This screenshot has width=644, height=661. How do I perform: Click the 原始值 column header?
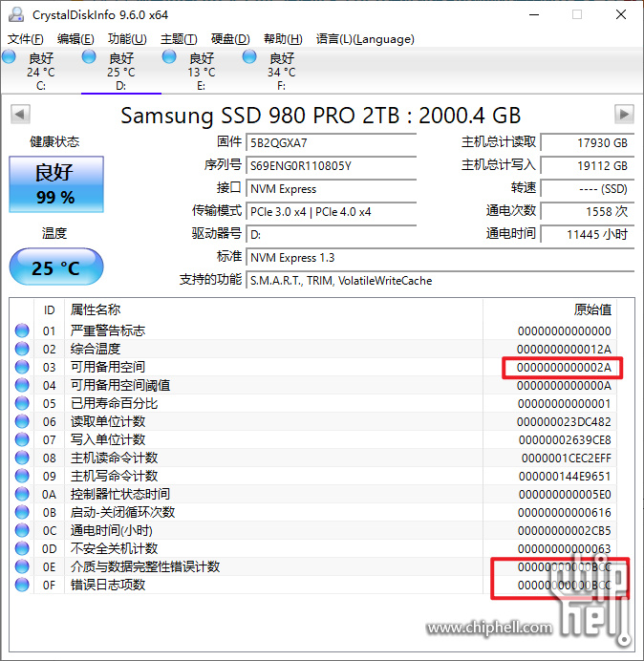549,309
